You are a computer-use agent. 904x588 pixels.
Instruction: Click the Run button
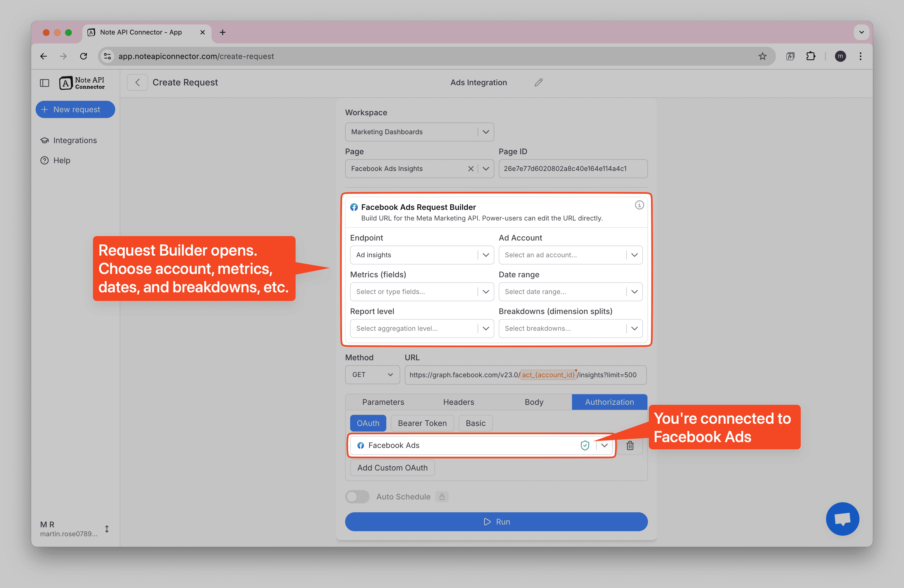tap(496, 521)
